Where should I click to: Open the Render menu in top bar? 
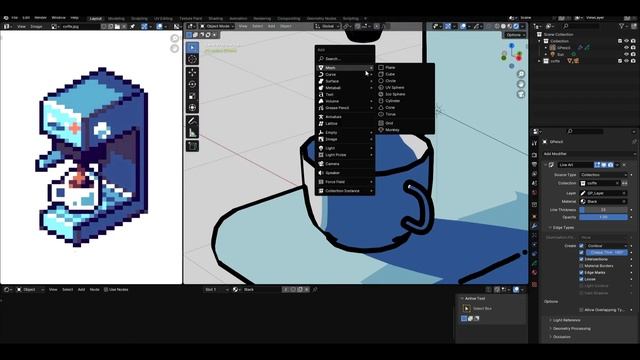click(x=40, y=18)
